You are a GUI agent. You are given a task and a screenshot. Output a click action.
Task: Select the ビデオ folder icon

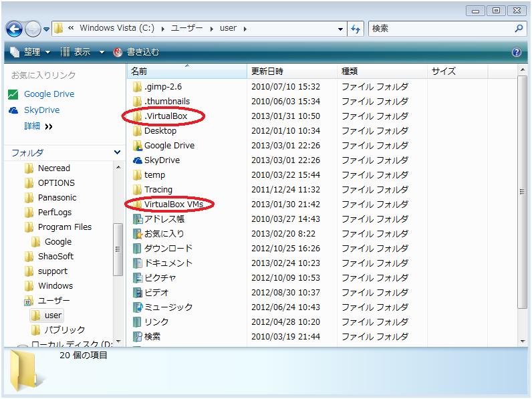[138, 293]
